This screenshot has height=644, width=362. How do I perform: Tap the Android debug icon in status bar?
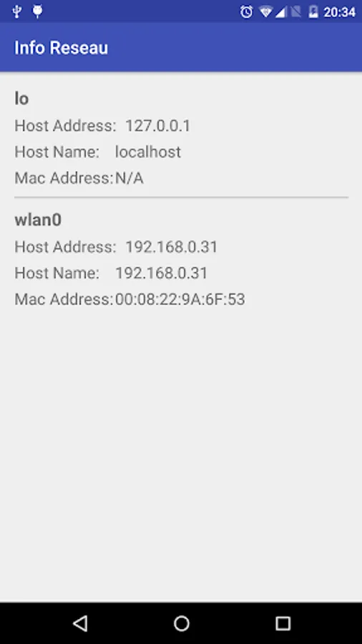38,11
